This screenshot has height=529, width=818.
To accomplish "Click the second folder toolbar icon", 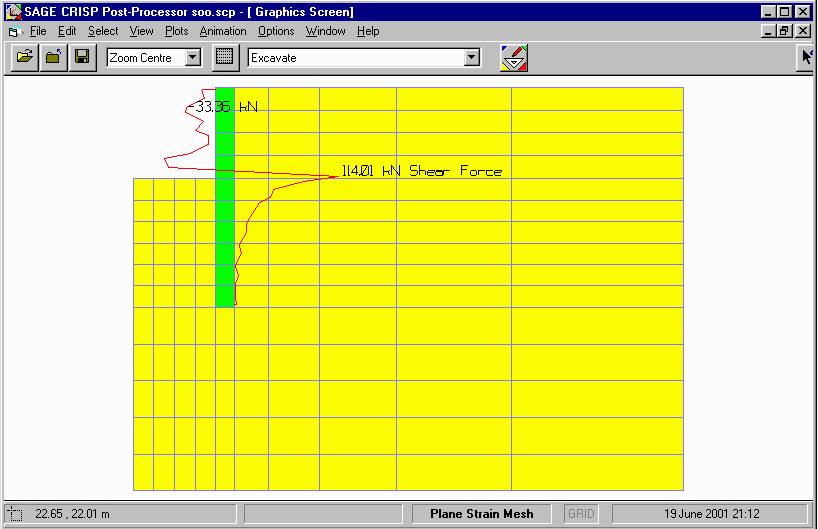I will pos(53,57).
